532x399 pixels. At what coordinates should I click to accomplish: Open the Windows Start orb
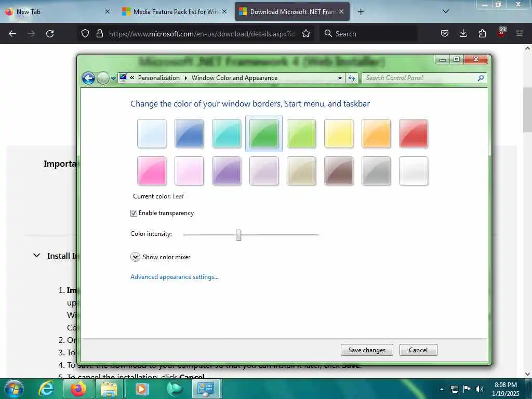point(14,389)
